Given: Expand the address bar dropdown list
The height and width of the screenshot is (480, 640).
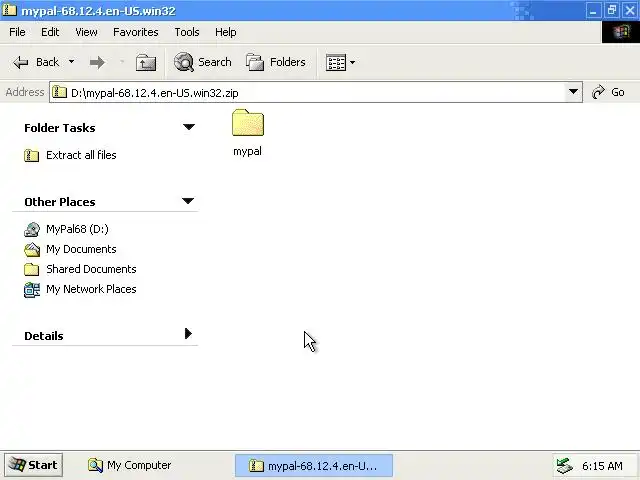Looking at the screenshot, I should (x=573, y=92).
